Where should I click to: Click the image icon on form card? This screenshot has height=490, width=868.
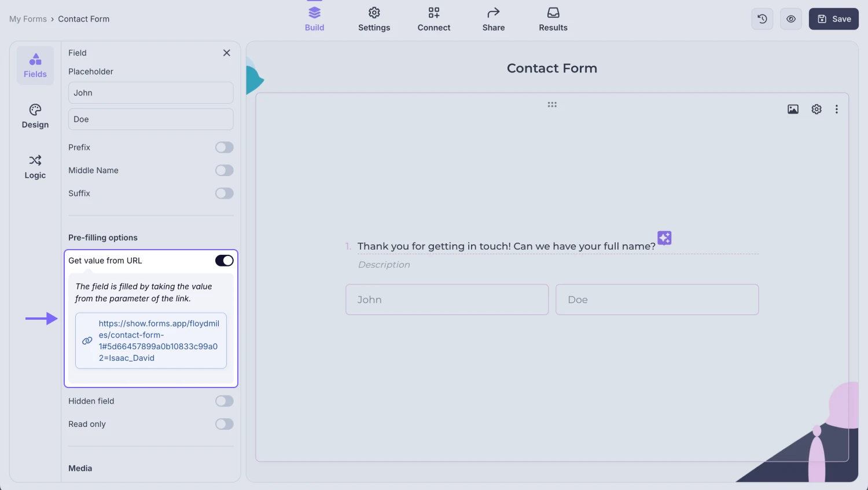pyautogui.click(x=793, y=109)
